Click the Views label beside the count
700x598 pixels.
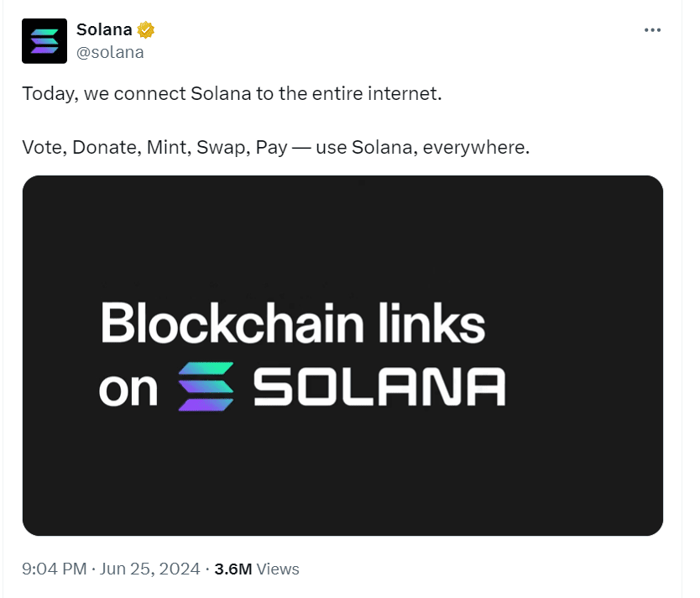click(278, 569)
